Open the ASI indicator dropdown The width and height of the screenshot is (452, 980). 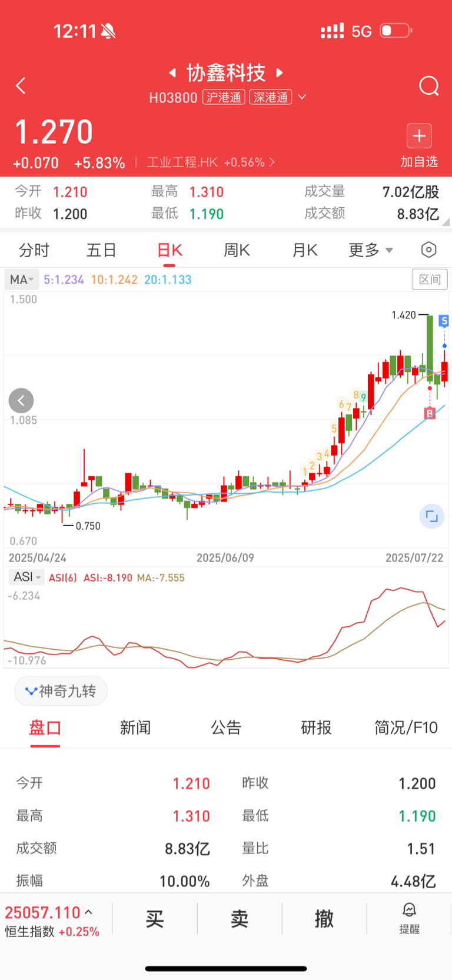(x=26, y=577)
